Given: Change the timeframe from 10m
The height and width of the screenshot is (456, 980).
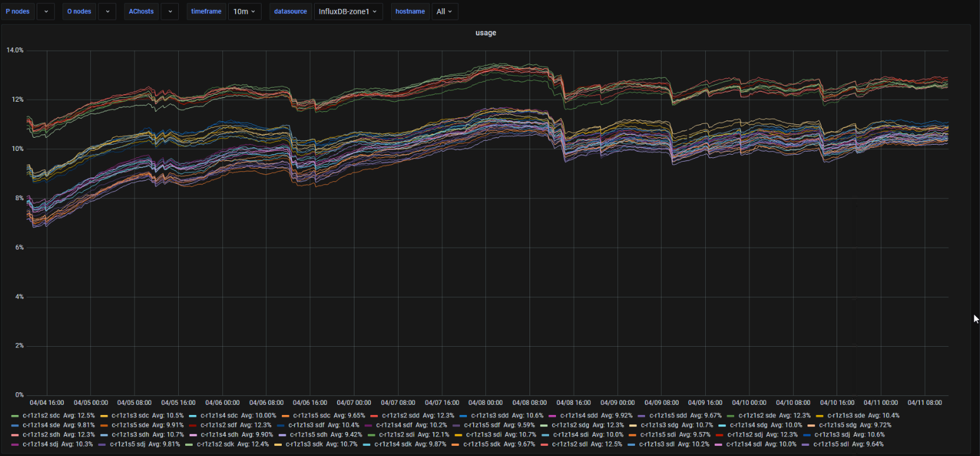Looking at the screenshot, I should [x=243, y=11].
